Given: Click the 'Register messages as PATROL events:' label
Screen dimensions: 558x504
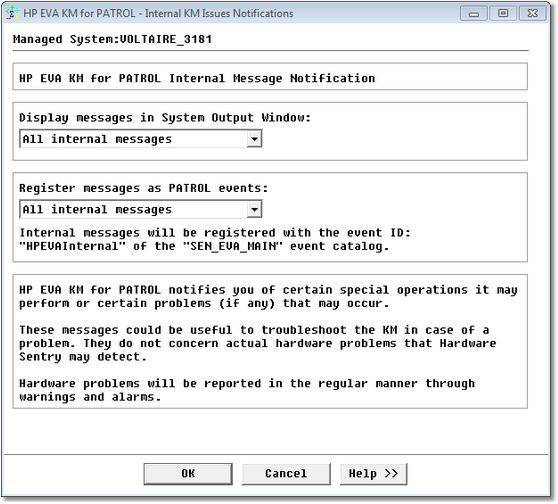Looking at the screenshot, I should tap(144, 188).
